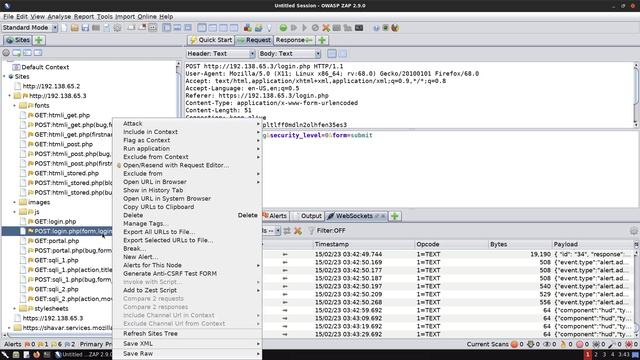Viewport: 640px width, 360px height.
Task: Toggle the green break-on-requests circle icon
Action: pos(283,28)
